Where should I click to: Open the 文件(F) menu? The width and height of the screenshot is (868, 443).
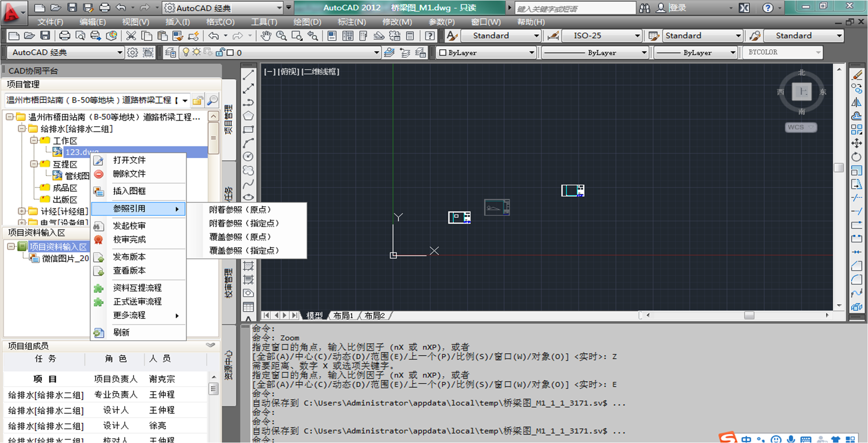[x=50, y=22]
